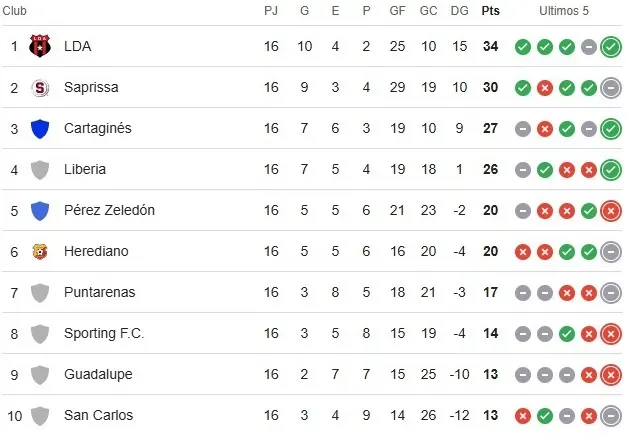Click the LDA club crest icon
Viewport: 636px width, 438px height.
(x=40, y=46)
